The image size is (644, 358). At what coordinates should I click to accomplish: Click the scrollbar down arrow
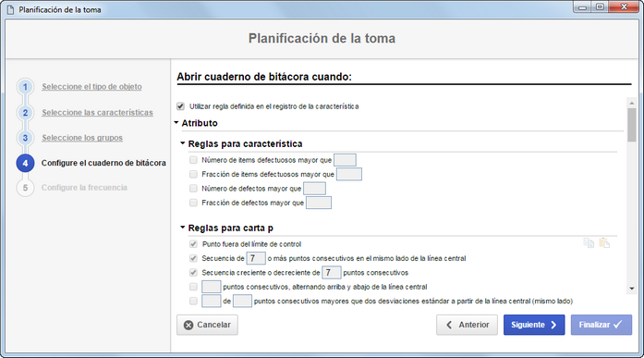pyautogui.click(x=632, y=289)
